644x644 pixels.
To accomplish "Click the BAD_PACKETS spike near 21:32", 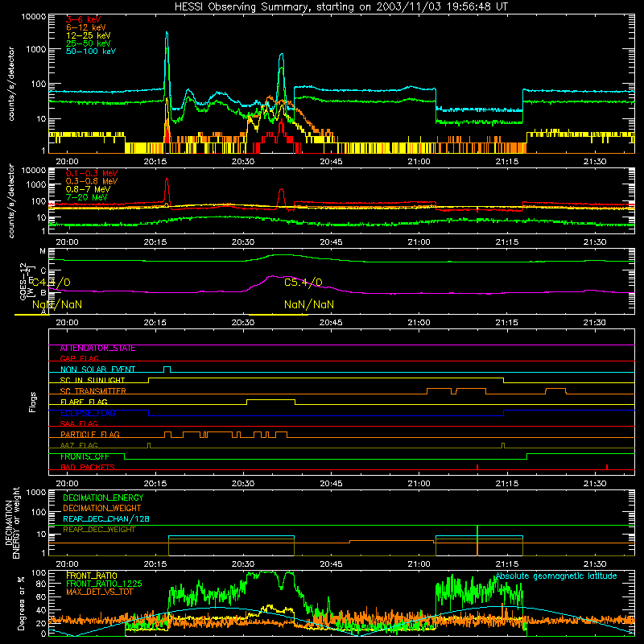I will pyautogui.click(x=607, y=467).
